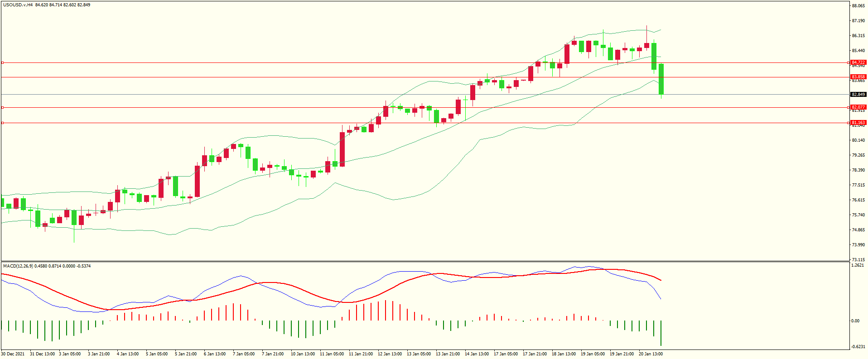Click the 75.740 value on the price axis
The image size is (868, 359).
point(858,215)
